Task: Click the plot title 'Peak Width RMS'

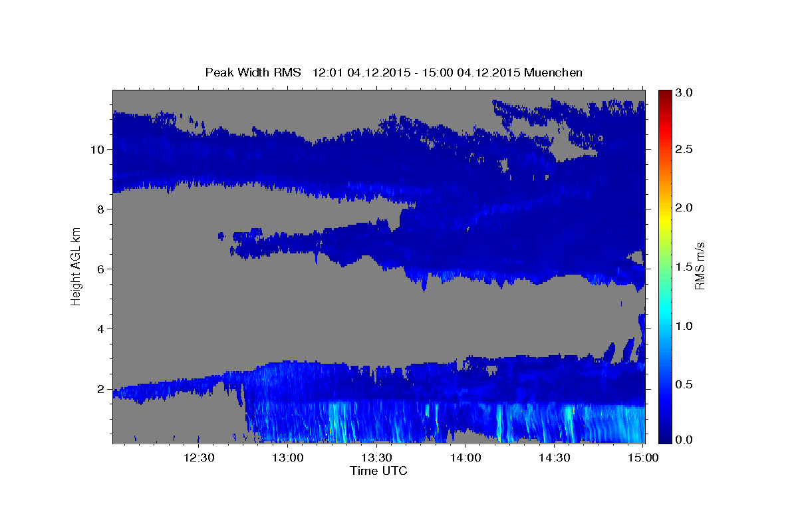Action: pyautogui.click(x=253, y=72)
